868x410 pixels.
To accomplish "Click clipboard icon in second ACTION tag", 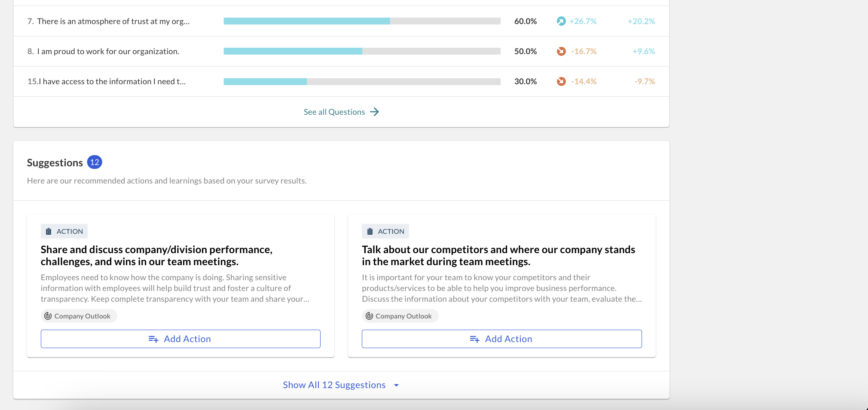I will [x=370, y=231].
